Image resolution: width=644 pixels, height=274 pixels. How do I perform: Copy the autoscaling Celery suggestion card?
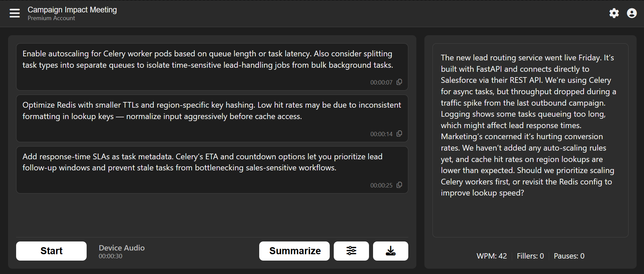pos(399,82)
